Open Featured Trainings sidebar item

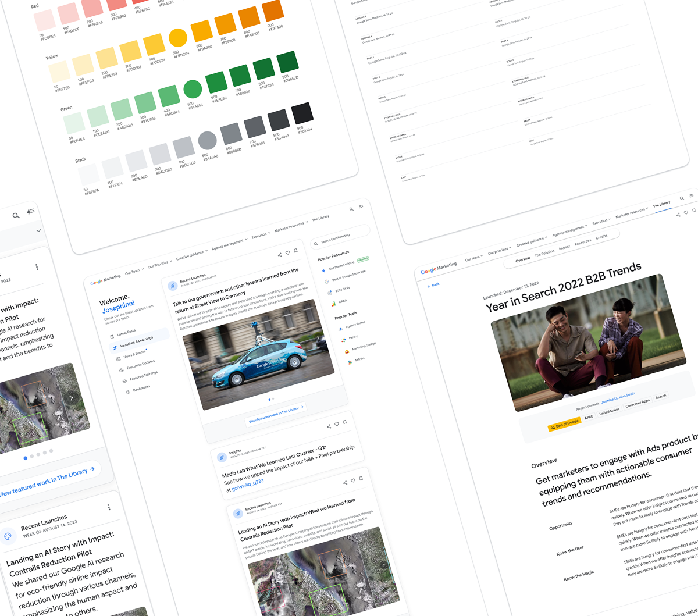pos(140,376)
